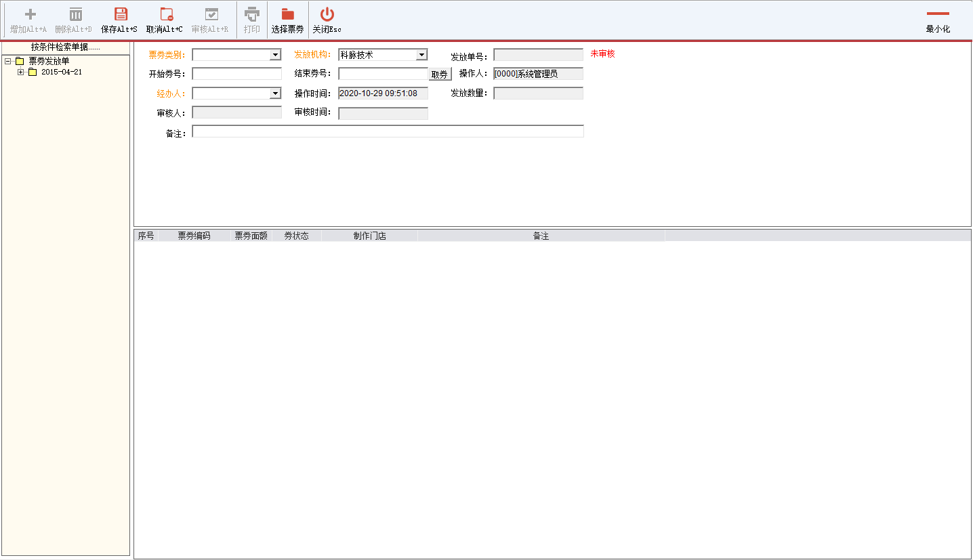Select the 2015-04-21 tree item
The image size is (973, 560).
point(62,72)
